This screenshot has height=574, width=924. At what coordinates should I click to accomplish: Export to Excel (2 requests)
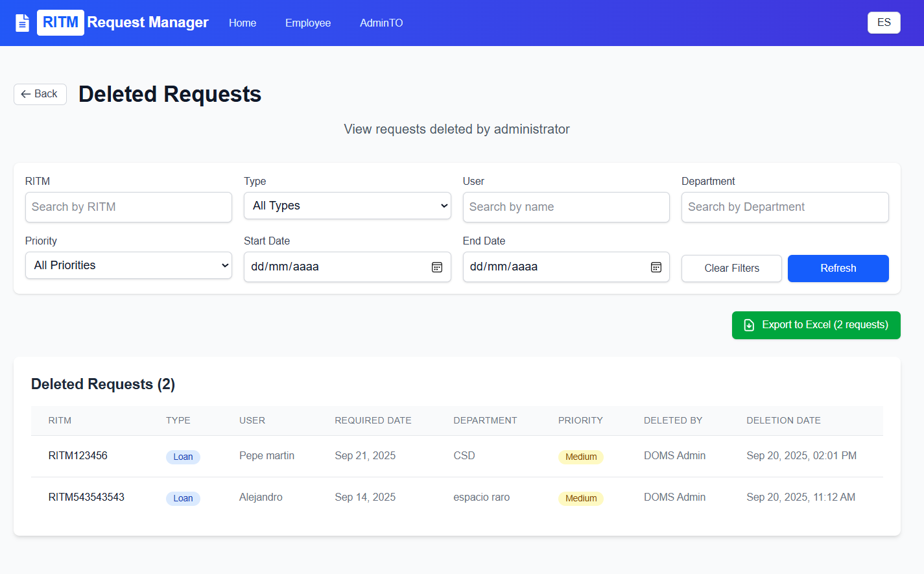(x=816, y=325)
